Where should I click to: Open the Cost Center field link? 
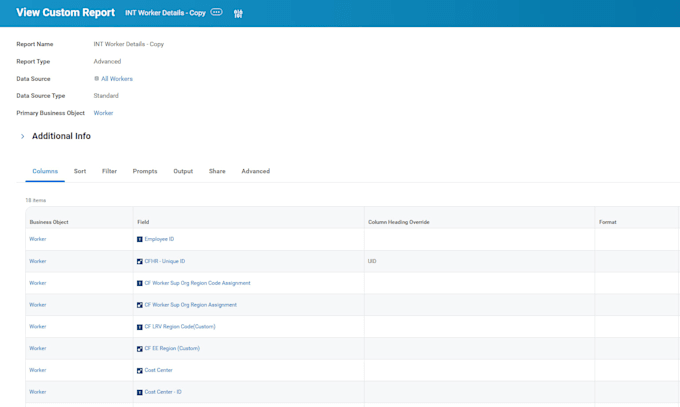click(158, 370)
